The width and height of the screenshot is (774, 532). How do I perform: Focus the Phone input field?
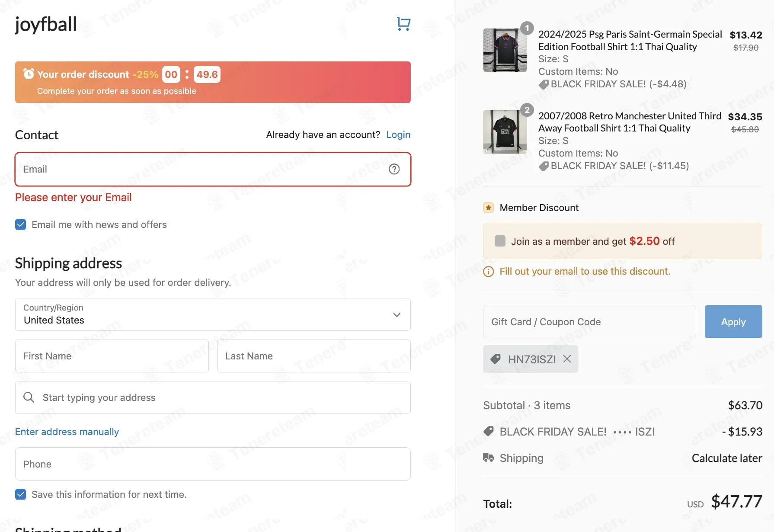pos(213,464)
